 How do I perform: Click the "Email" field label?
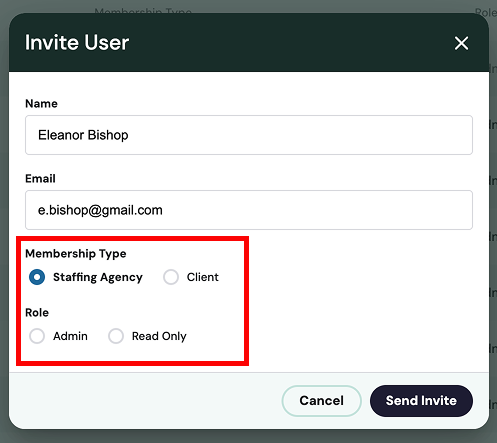pos(40,179)
